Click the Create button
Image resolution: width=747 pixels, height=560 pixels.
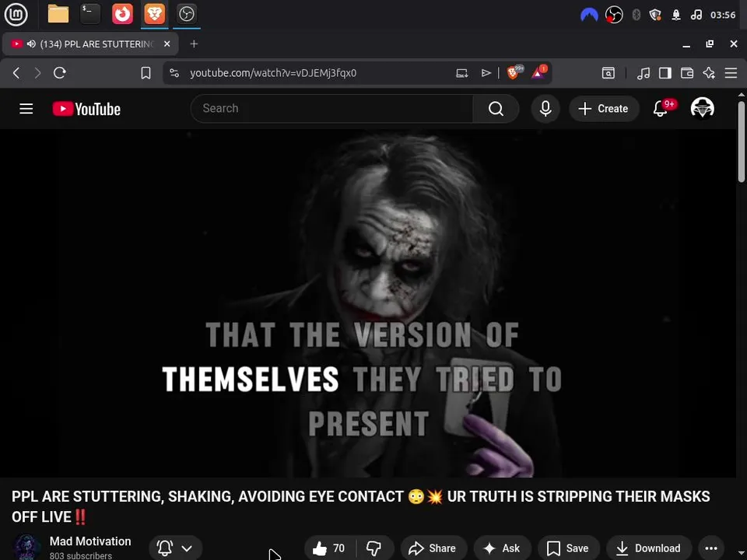point(604,109)
